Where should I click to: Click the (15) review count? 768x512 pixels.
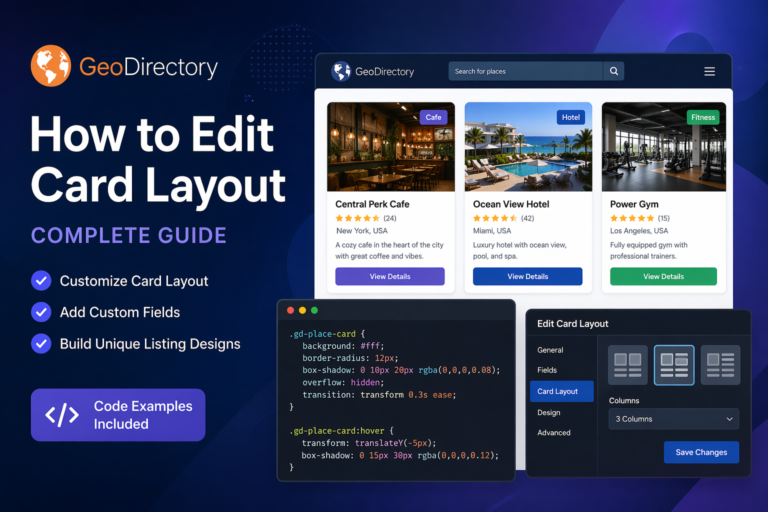point(663,218)
